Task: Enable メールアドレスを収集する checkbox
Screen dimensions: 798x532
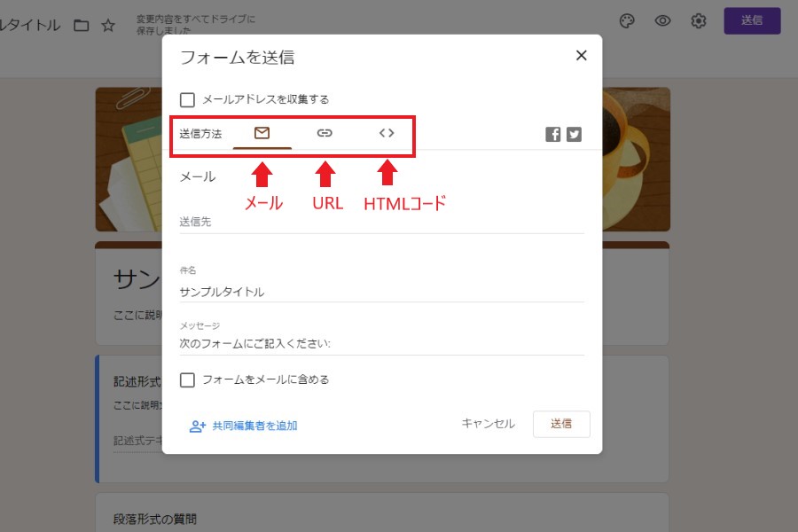Action: [x=188, y=100]
